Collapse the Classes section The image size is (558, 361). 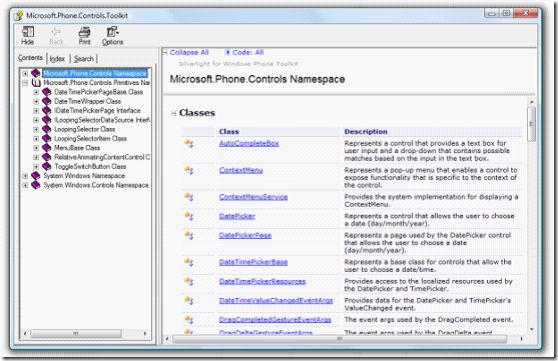click(174, 113)
